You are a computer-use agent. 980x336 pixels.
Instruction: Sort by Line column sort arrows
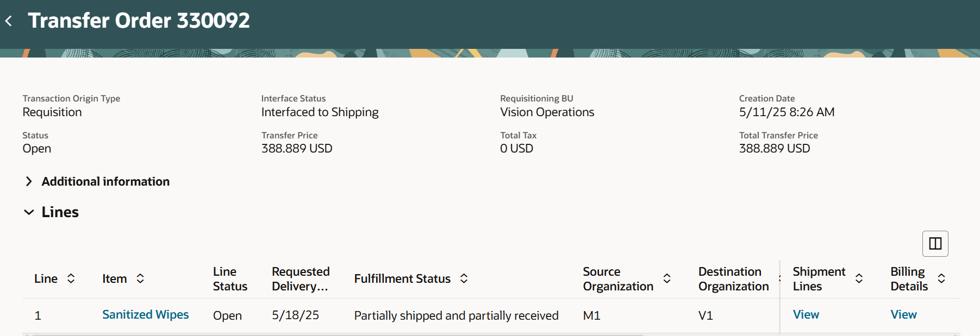(71, 278)
